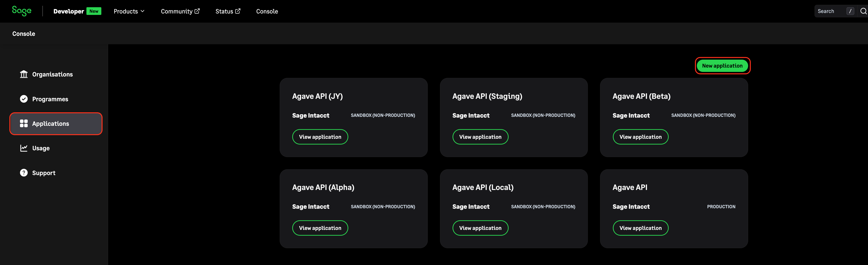The image size is (868, 265).
Task: Click the sandbox label on Agave API (Beta)
Action: point(703,115)
